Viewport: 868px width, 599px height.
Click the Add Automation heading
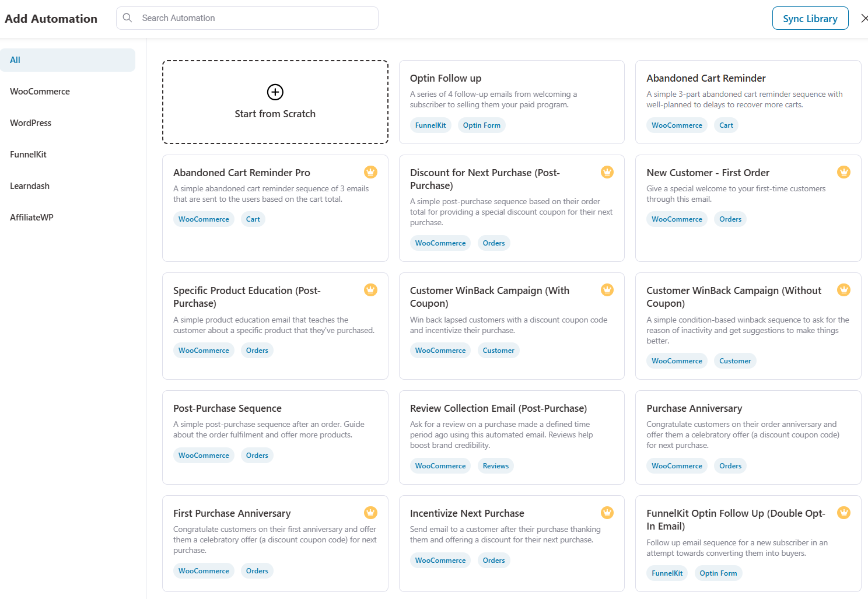51,19
